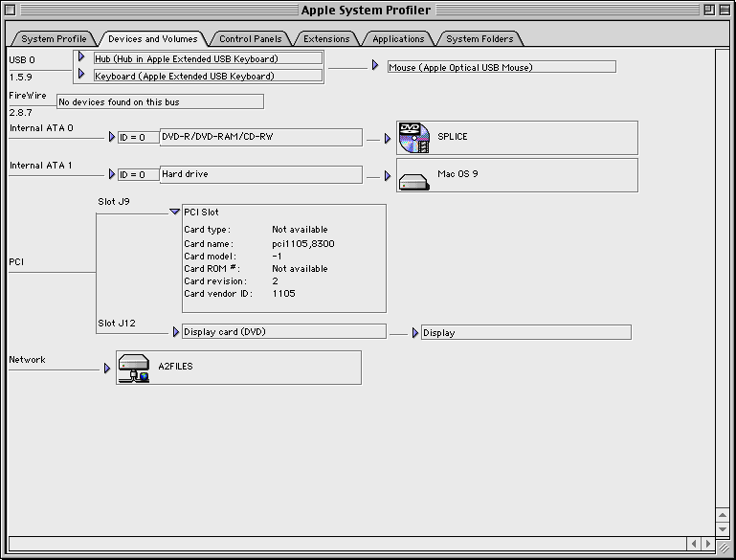Click the 'Slot J12' label
Screen dimensions: 736x560
(x=117, y=323)
